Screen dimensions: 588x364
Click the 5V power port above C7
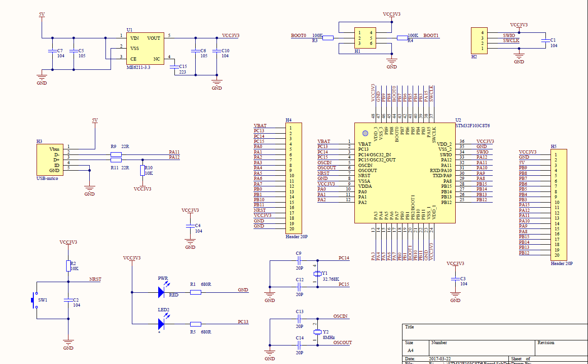click(x=42, y=15)
